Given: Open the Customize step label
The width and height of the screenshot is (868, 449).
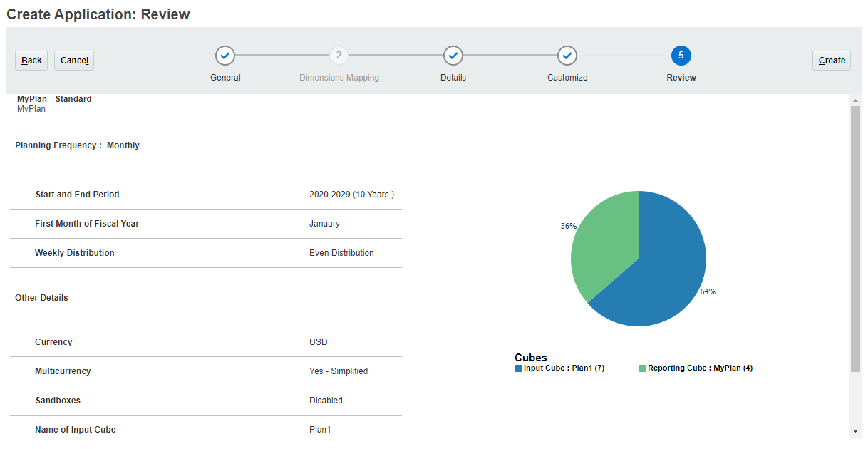Looking at the screenshot, I should point(567,78).
